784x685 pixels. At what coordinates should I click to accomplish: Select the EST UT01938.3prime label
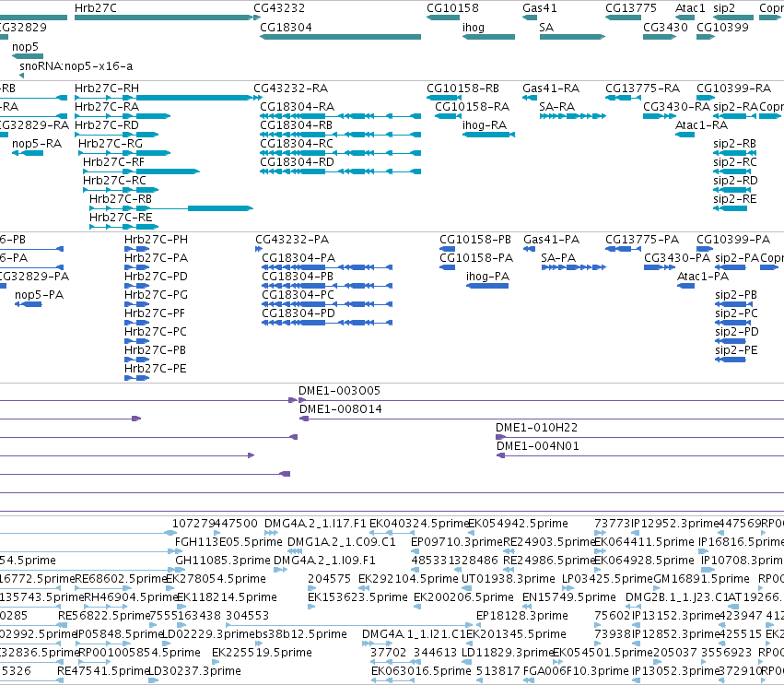(x=508, y=579)
